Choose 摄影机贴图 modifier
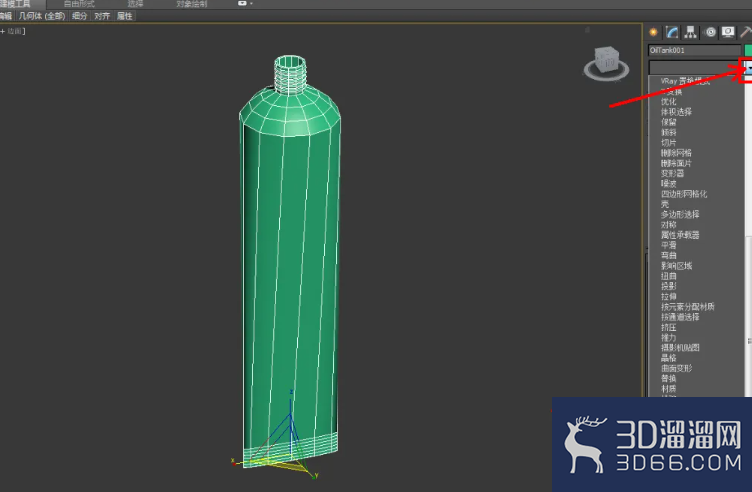 [680, 348]
